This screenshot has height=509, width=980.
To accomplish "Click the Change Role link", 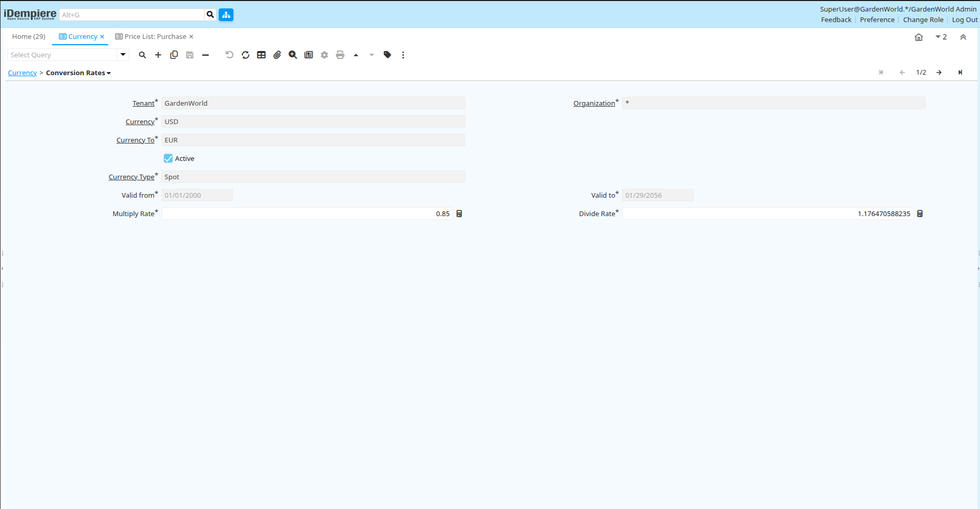I will click(923, 19).
